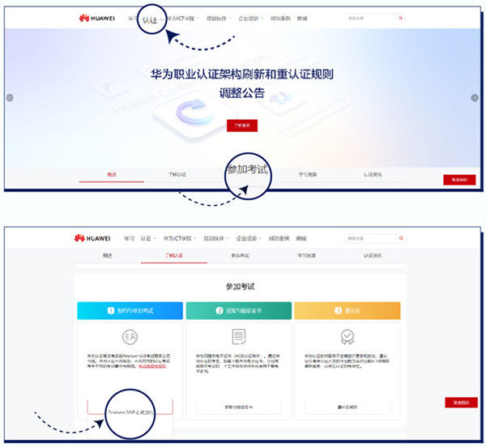Viewport: 486px width, 448px height.
Task: Open 商城 in the bottom page navigation
Action: [301, 238]
